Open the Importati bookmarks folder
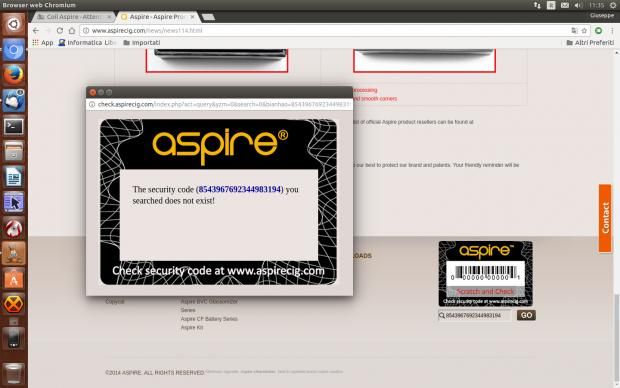The height and width of the screenshot is (388, 620). pos(142,42)
